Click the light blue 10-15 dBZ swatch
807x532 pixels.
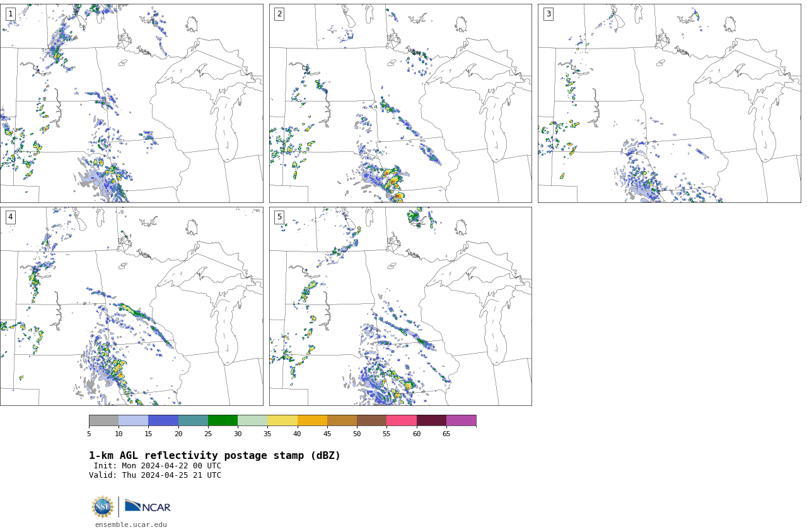click(x=133, y=420)
